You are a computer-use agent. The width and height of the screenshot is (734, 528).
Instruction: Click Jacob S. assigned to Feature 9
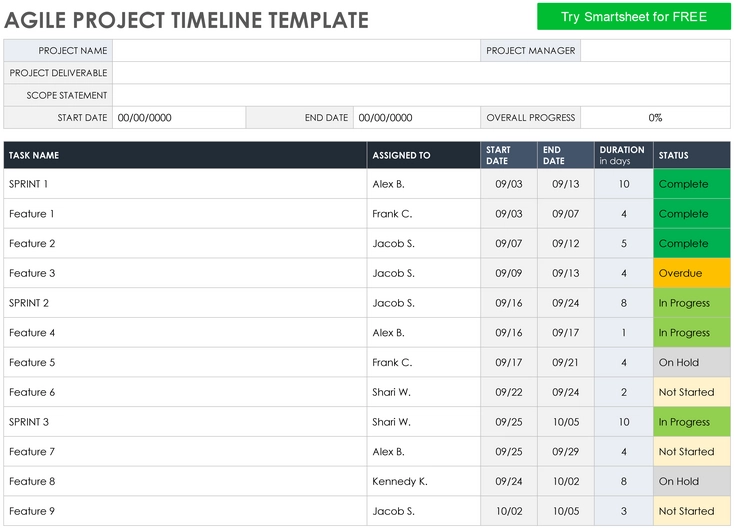click(x=424, y=511)
